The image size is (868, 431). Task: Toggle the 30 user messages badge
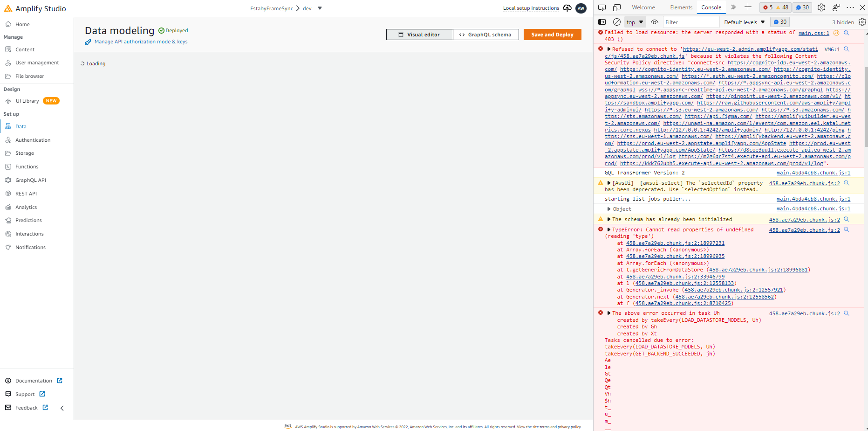click(x=780, y=22)
